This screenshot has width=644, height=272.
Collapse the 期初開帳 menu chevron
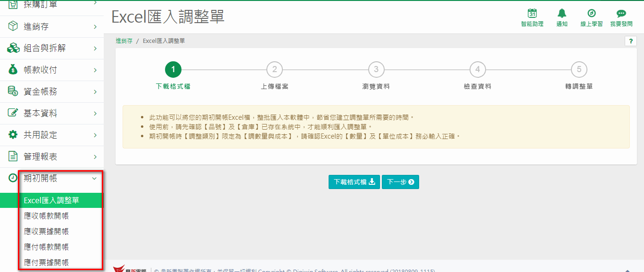point(94,179)
